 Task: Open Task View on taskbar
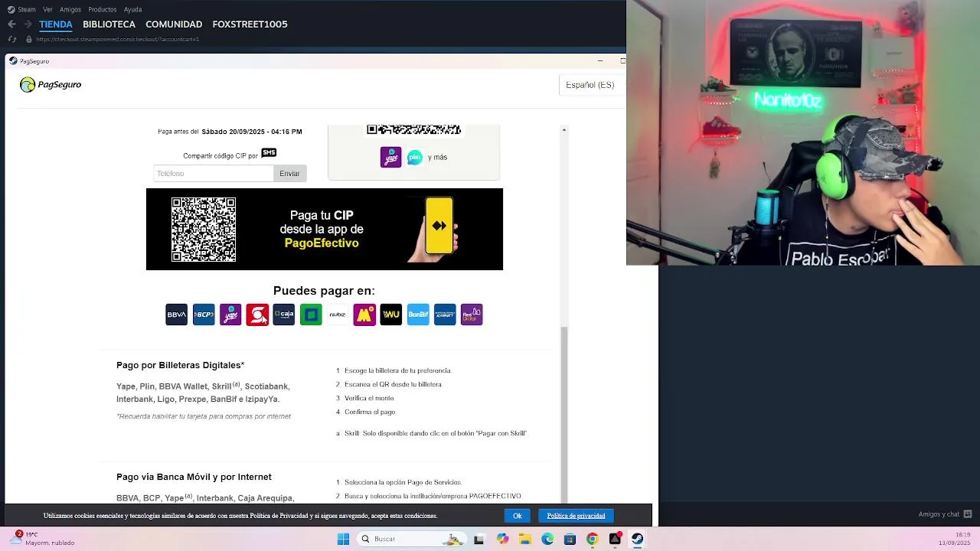coord(479,539)
